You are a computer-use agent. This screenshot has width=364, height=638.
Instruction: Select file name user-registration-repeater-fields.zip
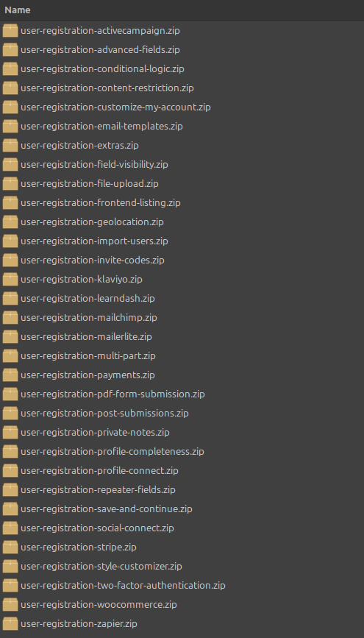click(x=98, y=489)
